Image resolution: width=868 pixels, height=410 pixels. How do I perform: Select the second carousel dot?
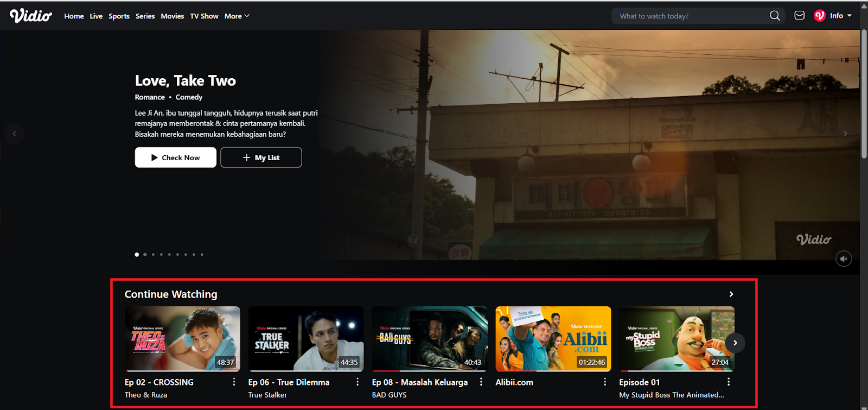pos(145,255)
